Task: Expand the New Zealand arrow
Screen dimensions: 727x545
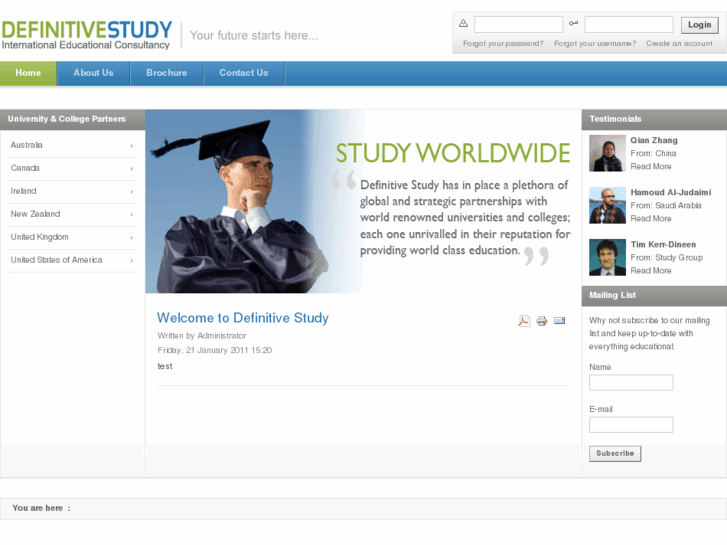Action: pos(132,215)
